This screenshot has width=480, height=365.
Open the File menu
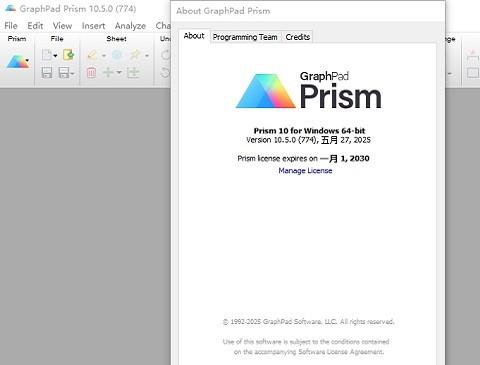click(x=11, y=26)
